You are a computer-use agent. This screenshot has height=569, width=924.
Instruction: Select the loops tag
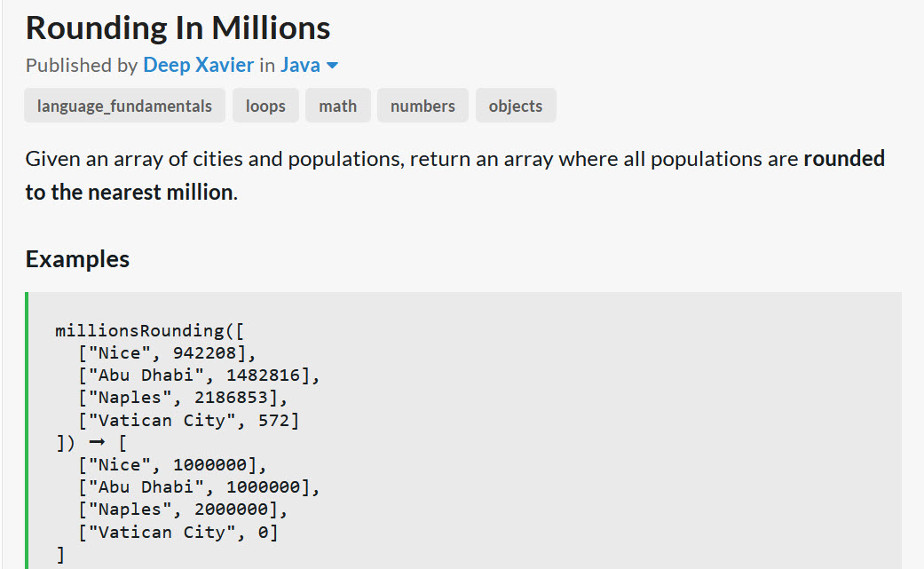(265, 106)
